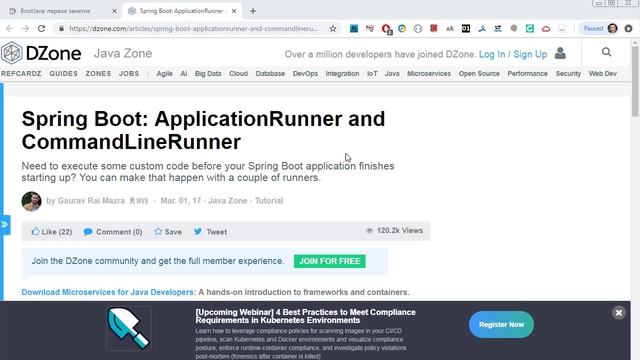The width and height of the screenshot is (640, 360).
Task: Select the Spring Boot: ApplicationRunner tab
Action: [182, 11]
